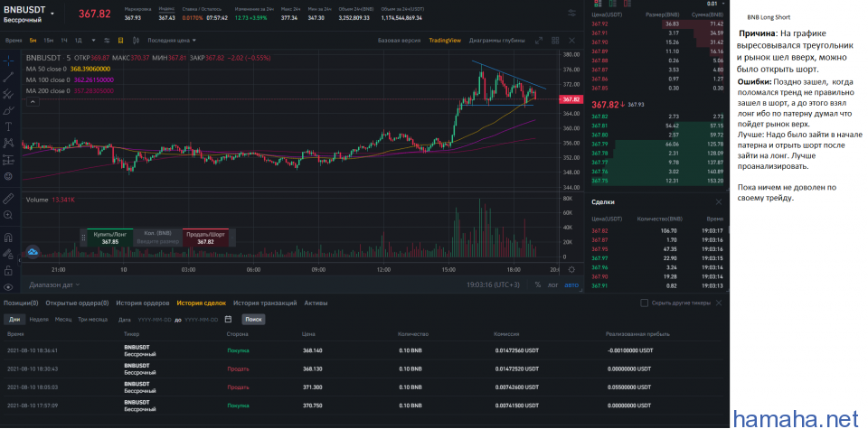The height and width of the screenshot is (429, 868).
Task: Select the 1Д interval
Action: point(79,41)
